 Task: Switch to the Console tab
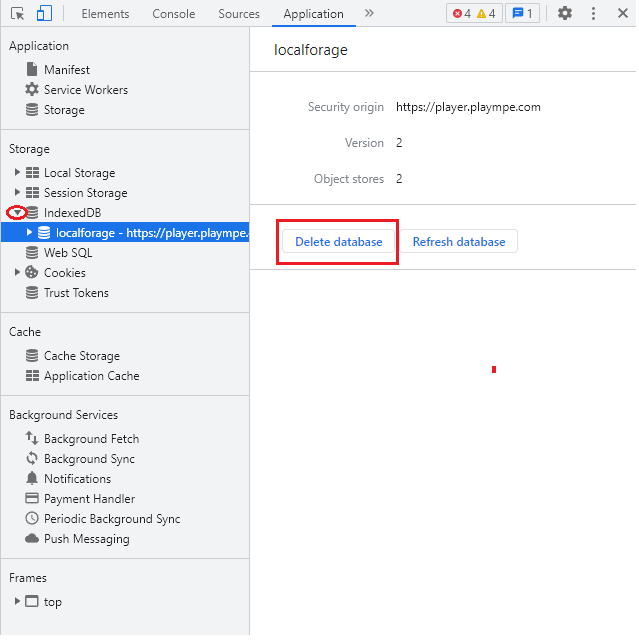(x=174, y=14)
